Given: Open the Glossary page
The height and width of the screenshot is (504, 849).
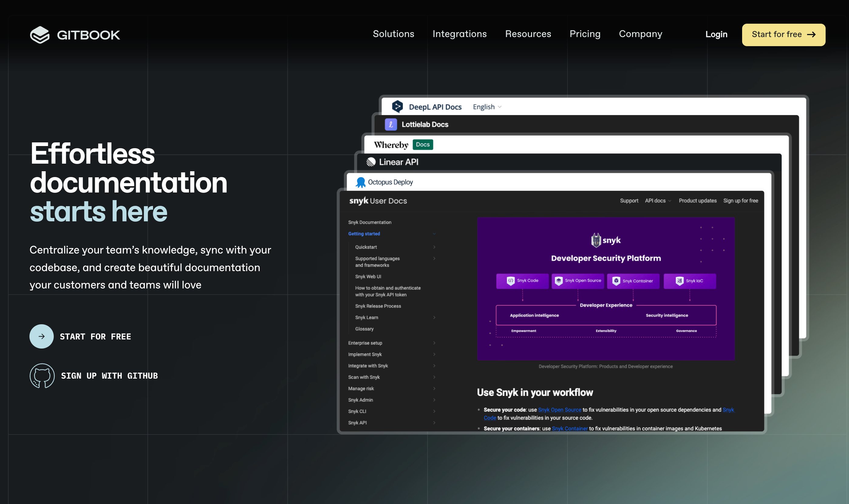Looking at the screenshot, I should point(364,329).
